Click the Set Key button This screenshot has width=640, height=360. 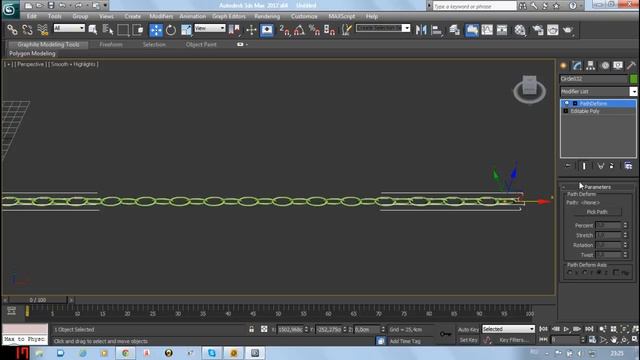pos(468,340)
